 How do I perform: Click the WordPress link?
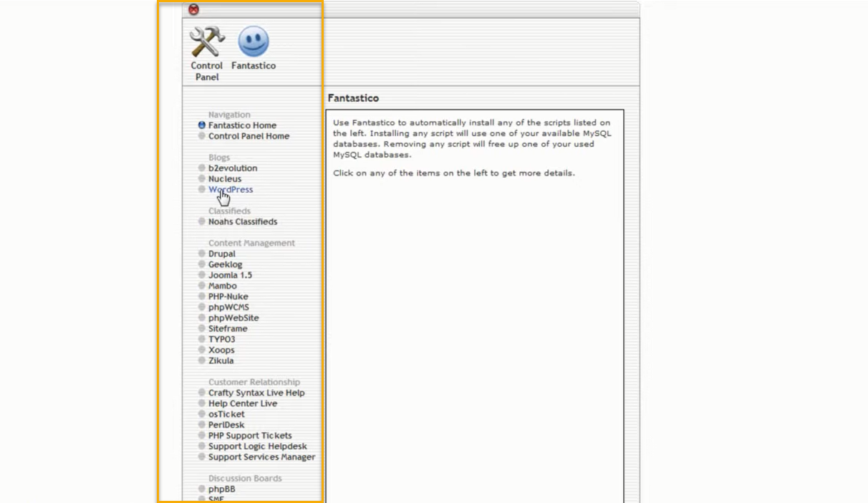[231, 190]
